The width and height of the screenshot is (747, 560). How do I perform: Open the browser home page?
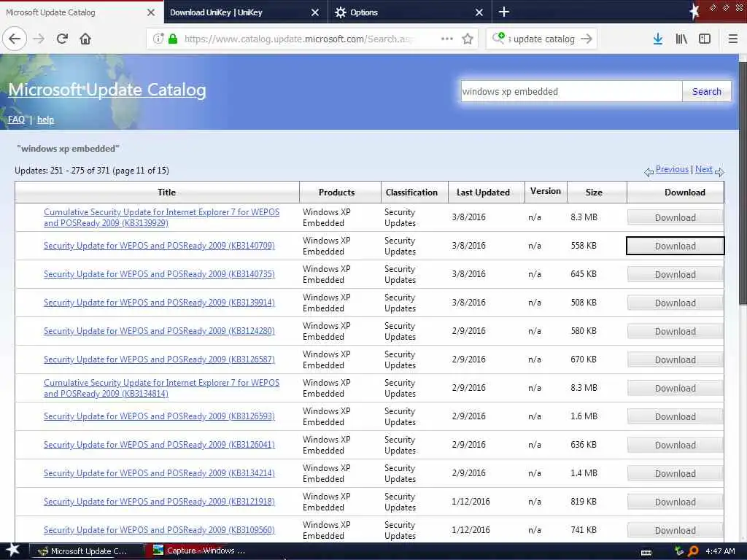(x=85, y=39)
